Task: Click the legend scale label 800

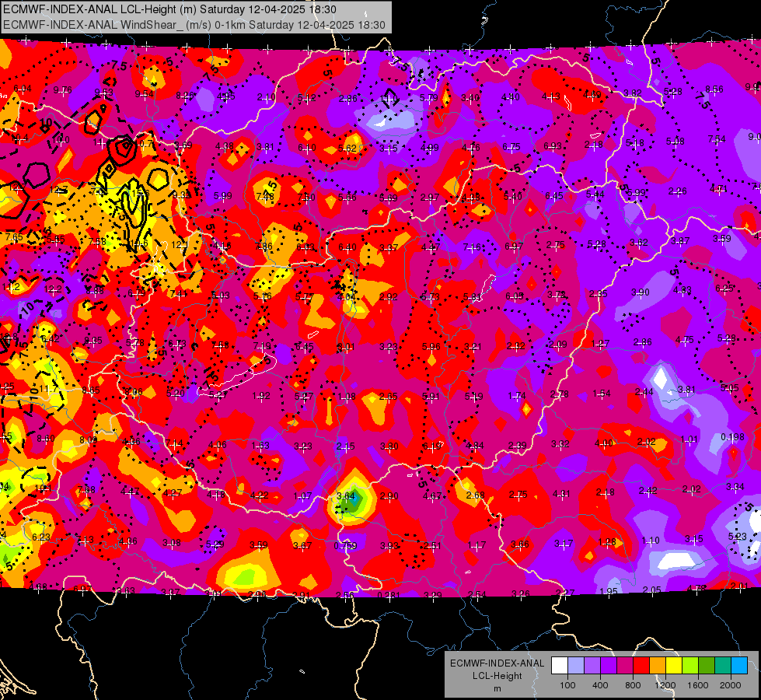Action: [x=633, y=685]
